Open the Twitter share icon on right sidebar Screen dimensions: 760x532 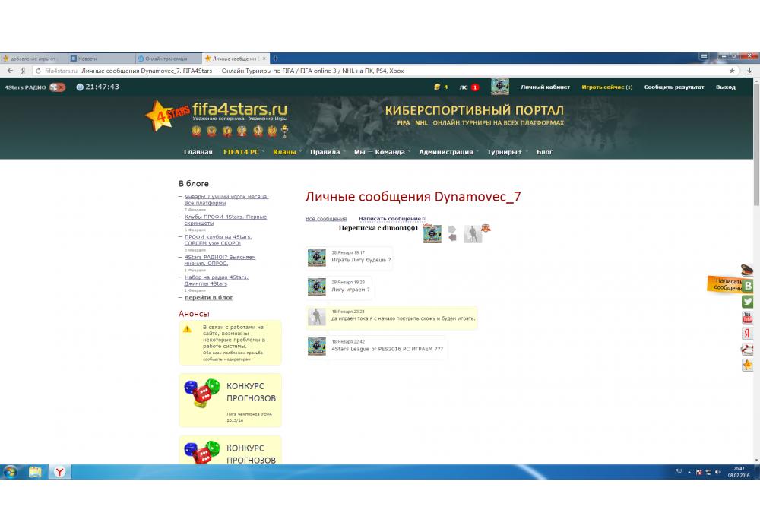(748, 302)
